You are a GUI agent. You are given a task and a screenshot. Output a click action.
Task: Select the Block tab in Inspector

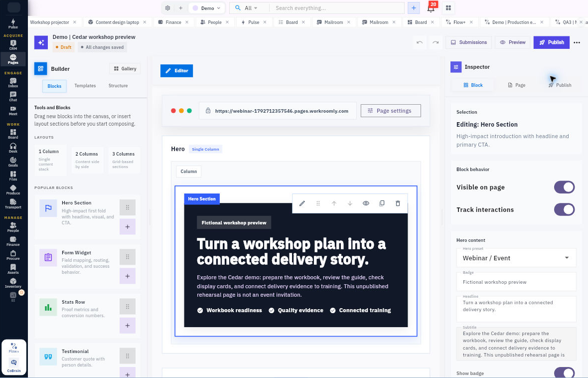click(473, 85)
